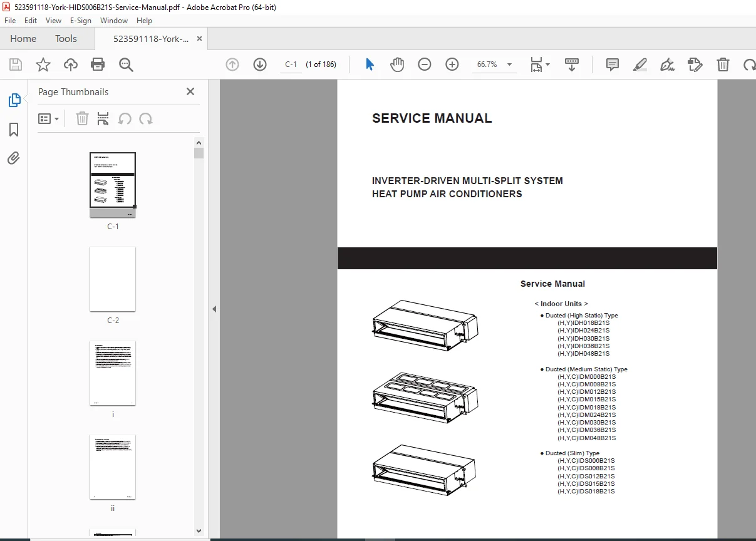Open the 66.7% zoom level dropdown
Viewport: 756px width, 541px height.
click(x=509, y=64)
